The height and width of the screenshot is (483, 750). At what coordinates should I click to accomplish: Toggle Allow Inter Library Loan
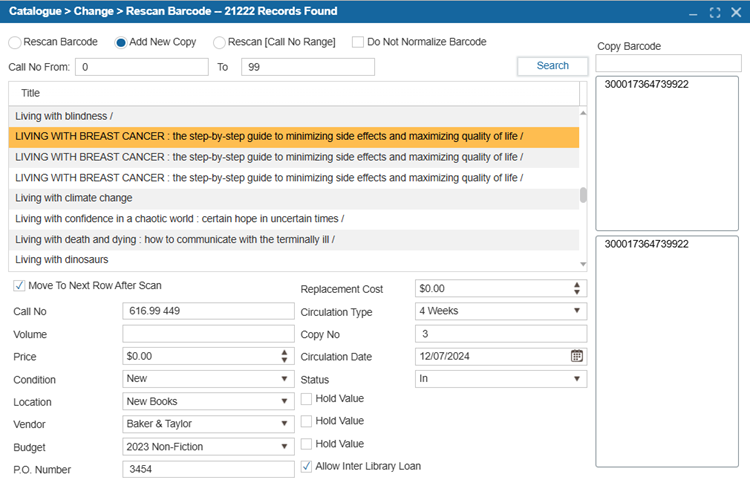pos(306,466)
